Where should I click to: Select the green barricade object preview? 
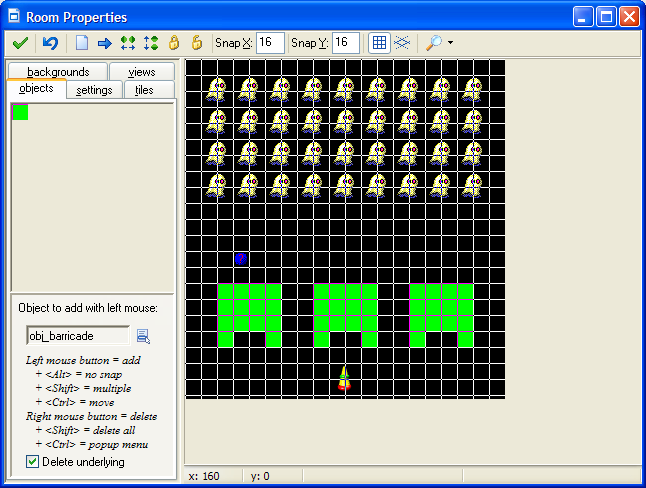click(20, 113)
